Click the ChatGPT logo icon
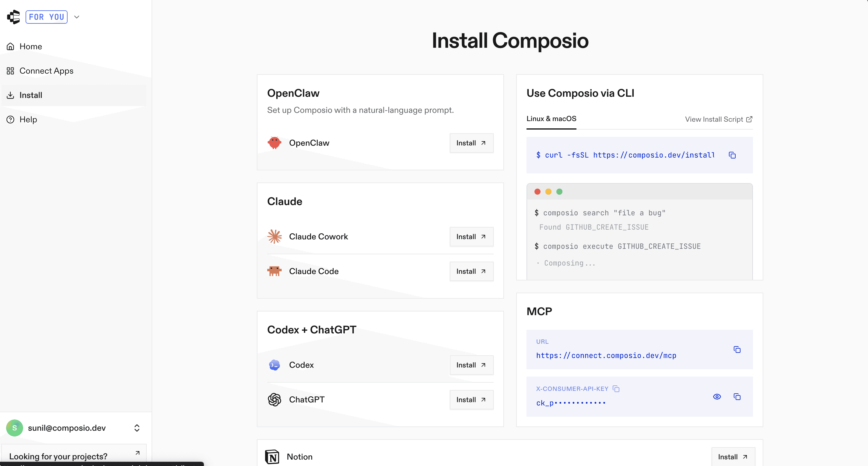 click(274, 399)
